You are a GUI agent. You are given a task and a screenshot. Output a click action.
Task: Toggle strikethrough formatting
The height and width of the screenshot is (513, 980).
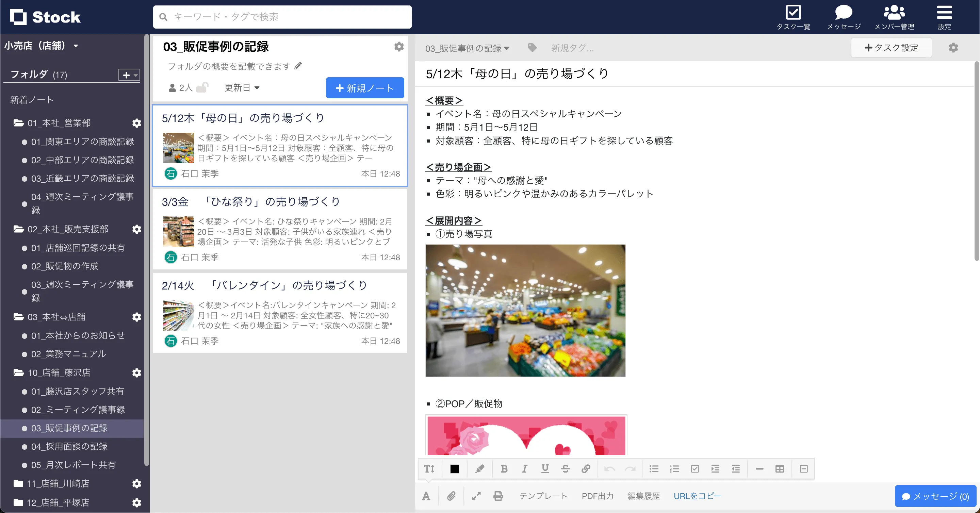click(x=566, y=469)
